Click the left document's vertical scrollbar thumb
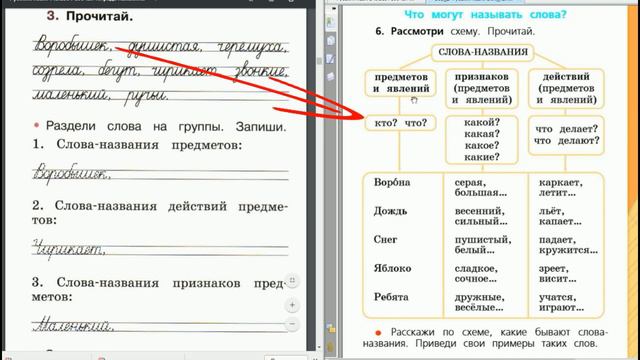 coord(319,60)
